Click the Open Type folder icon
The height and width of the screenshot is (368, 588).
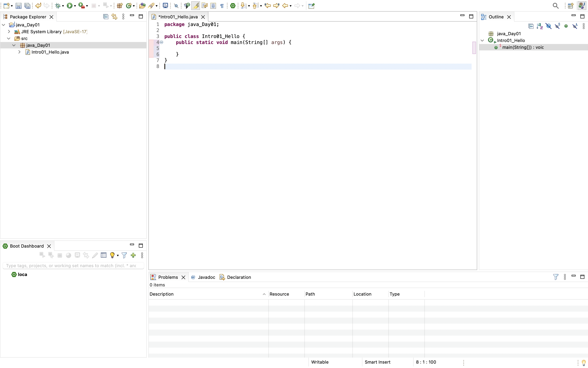[142, 6]
